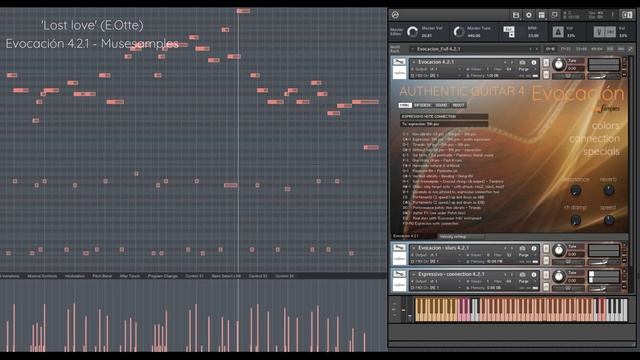640x360 pixels.
Task: Turn the Tune knob of Evocacion 4.2.1
Action: 559,64
